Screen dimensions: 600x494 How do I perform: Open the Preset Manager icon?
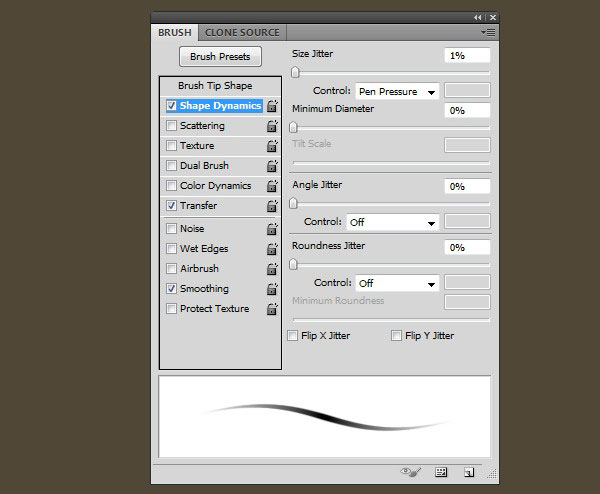[441, 472]
